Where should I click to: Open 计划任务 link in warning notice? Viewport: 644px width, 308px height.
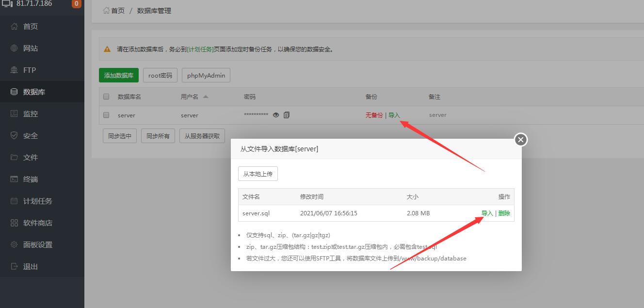pos(200,49)
